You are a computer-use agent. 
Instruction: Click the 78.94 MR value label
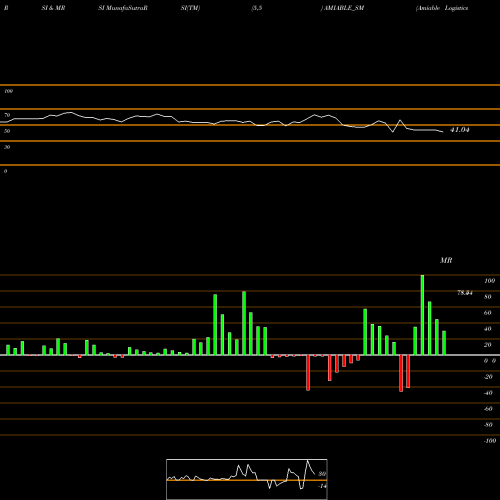(x=465, y=293)
